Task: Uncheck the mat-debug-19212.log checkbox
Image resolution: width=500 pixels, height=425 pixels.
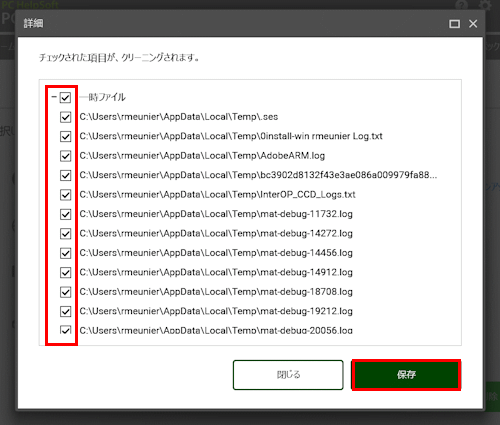Action: point(65,311)
